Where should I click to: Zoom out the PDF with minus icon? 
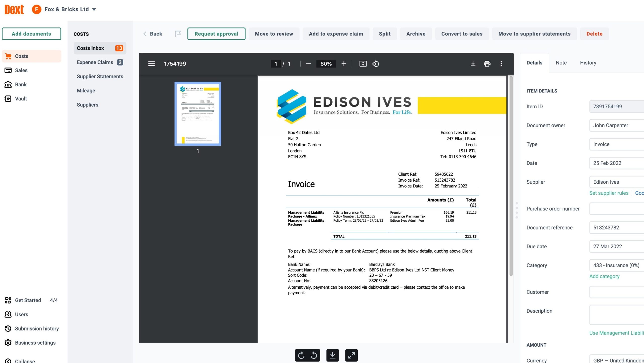(308, 64)
